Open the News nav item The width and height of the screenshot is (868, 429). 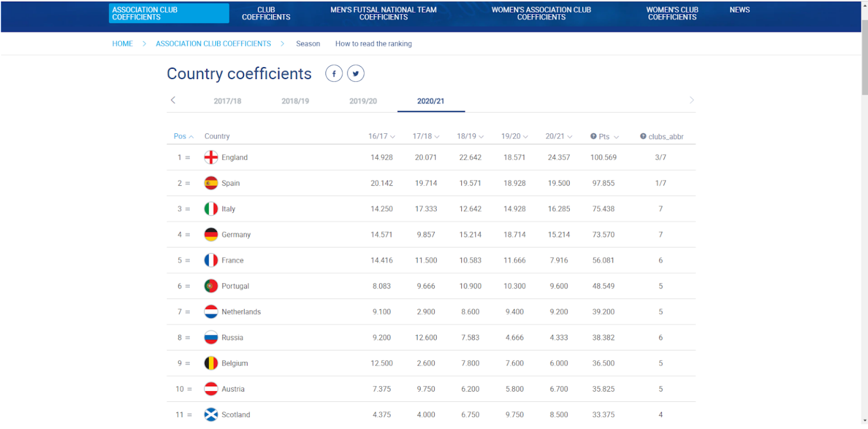(740, 10)
